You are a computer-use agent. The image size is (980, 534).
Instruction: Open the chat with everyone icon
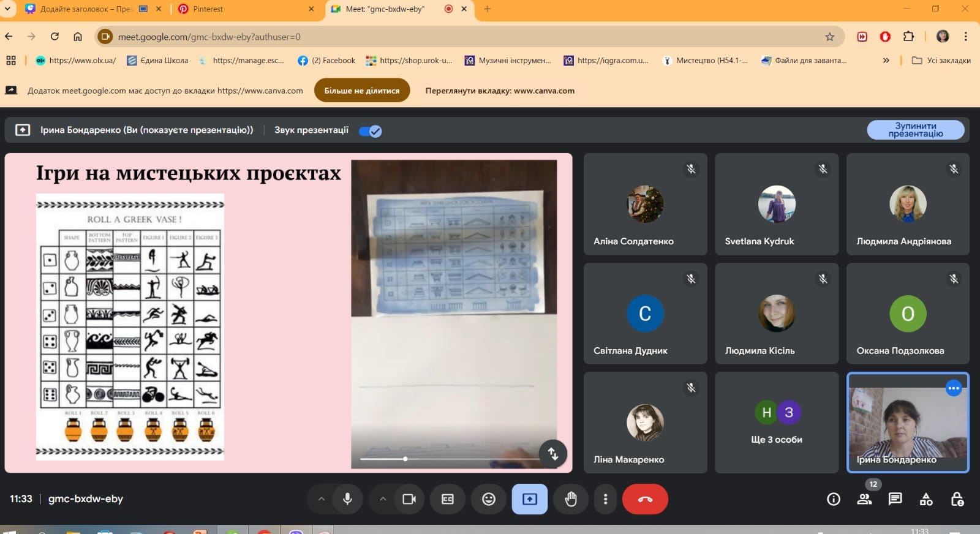click(x=895, y=499)
